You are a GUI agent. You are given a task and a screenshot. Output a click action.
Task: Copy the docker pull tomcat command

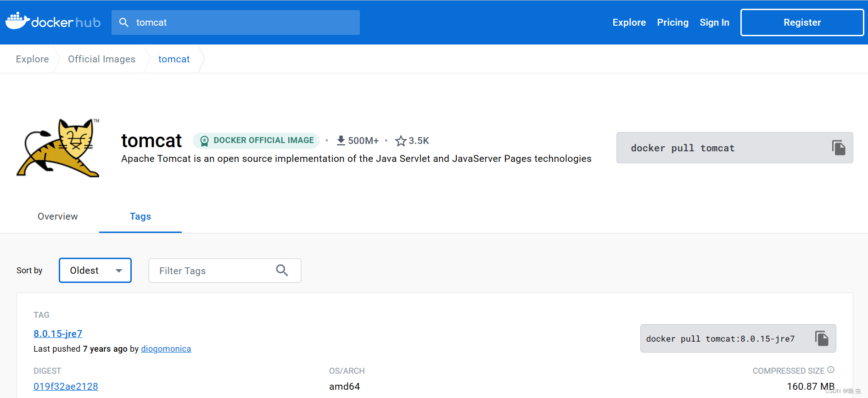tap(839, 148)
